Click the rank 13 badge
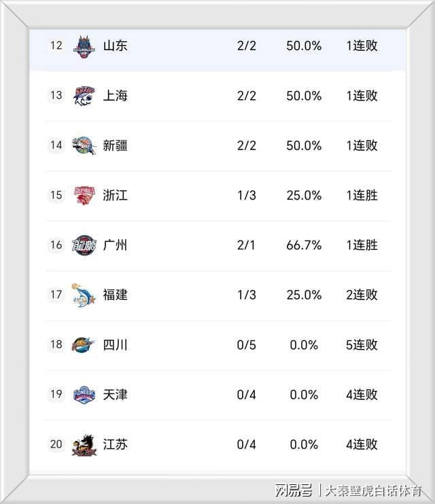The height and width of the screenshot is (504, 435). 56,95
